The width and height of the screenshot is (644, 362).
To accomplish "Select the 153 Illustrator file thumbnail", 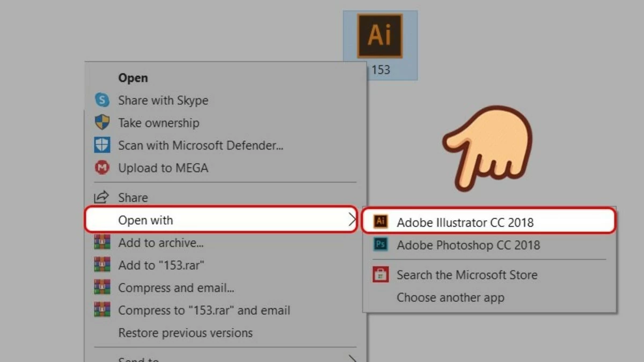I will pos(380,36).
